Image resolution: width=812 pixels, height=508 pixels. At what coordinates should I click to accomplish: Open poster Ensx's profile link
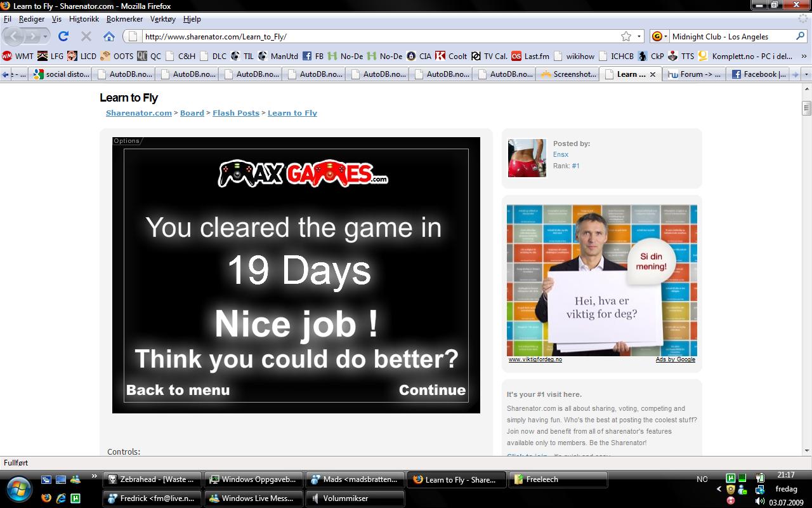click(x=561, y=154)
